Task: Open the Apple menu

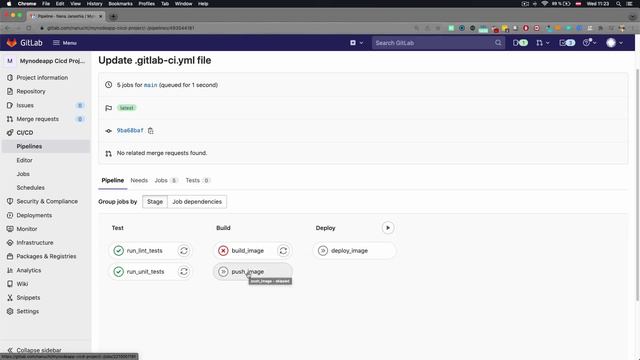Action: coord(9,4)
